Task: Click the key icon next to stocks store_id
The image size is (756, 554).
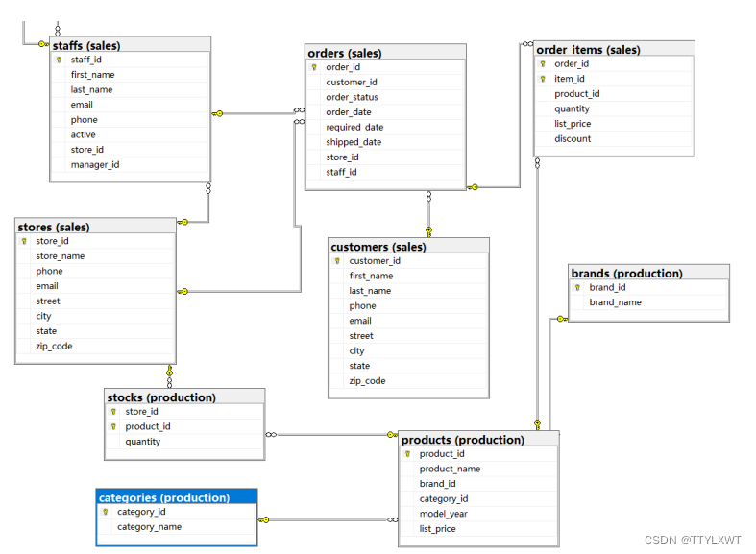Action: point(113,412)
